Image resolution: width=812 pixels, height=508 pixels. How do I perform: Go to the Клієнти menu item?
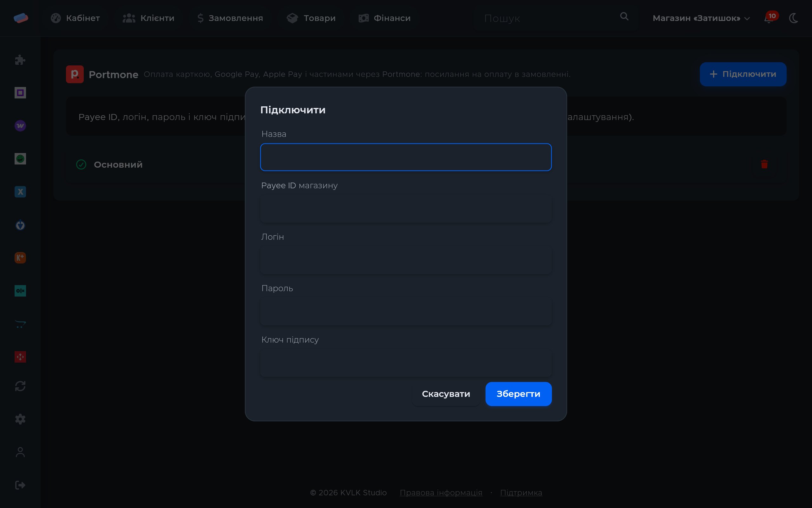[x=148, y=18]
